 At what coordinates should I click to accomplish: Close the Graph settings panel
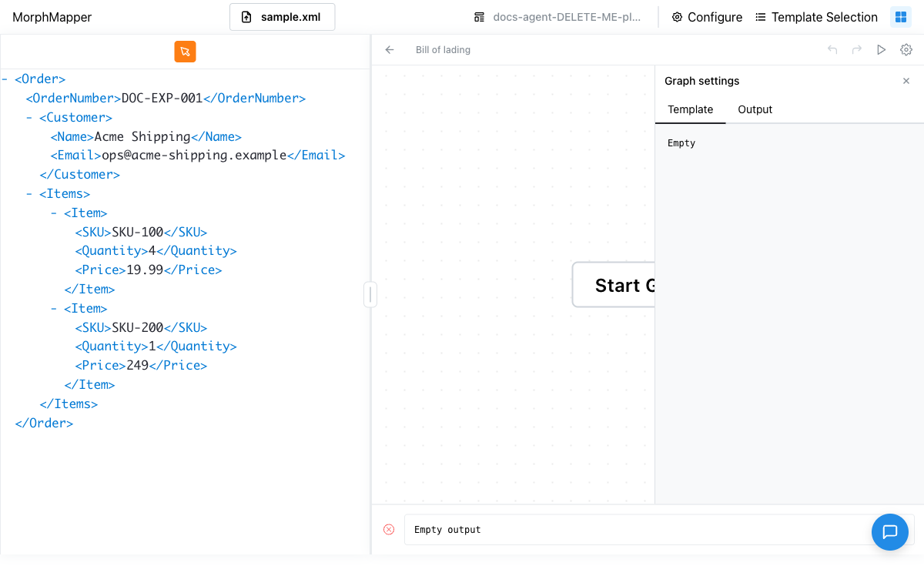point(906,81)
